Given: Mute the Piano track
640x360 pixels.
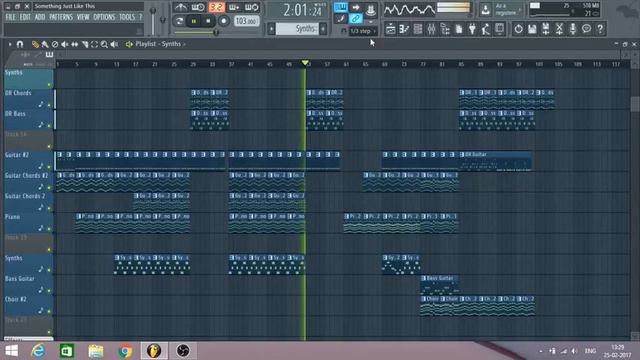Looking at the screenshot, I should [49, 229].
